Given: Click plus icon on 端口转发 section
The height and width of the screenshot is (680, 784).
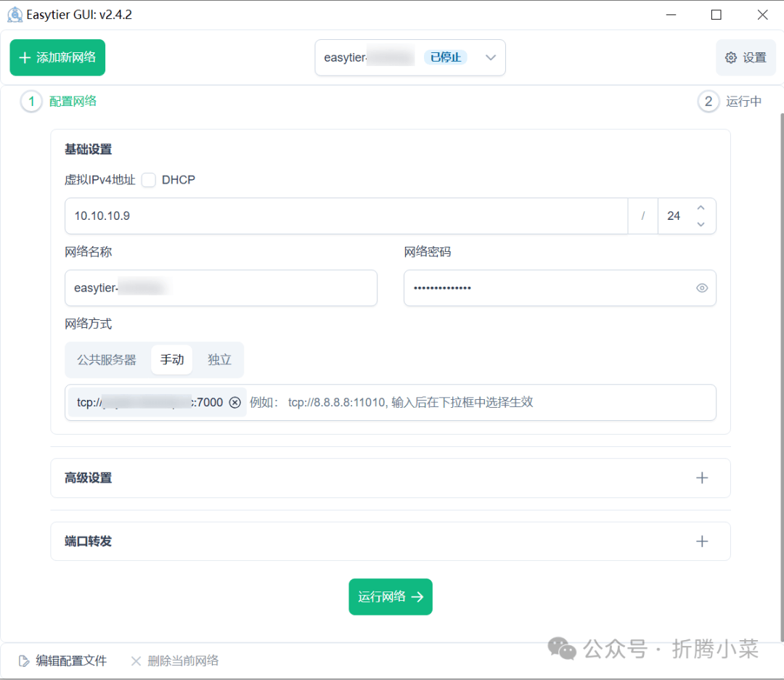Looking at the screenshot, I should coord(701,541).
